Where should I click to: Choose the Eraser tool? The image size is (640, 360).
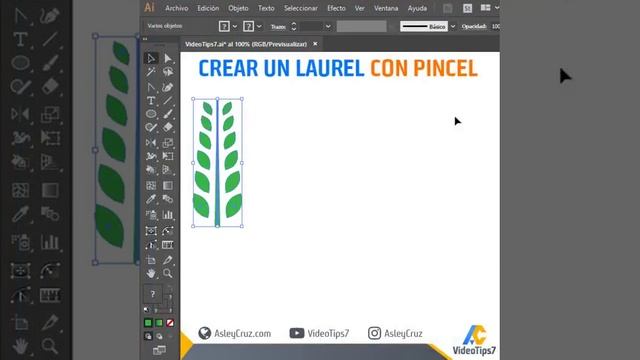coord(168,127)
